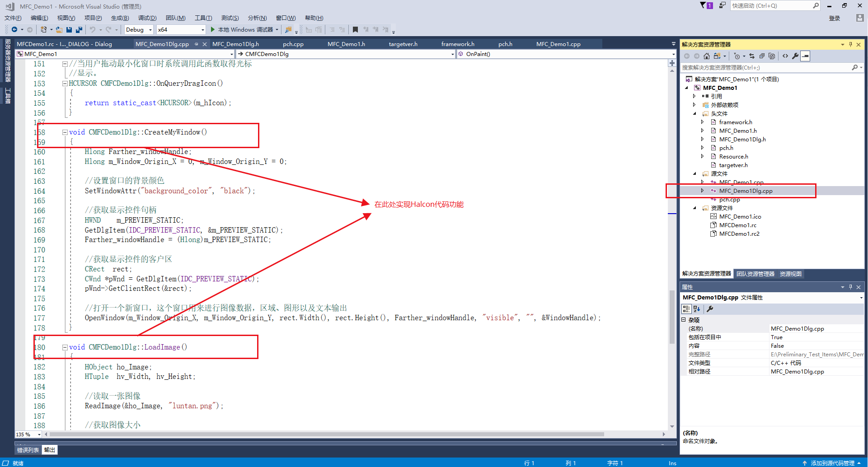Image resolution: width=868 pixels, height=467 pixels.
Task: Open the OnPaint() member dropdown
Action: pos(566,54)
